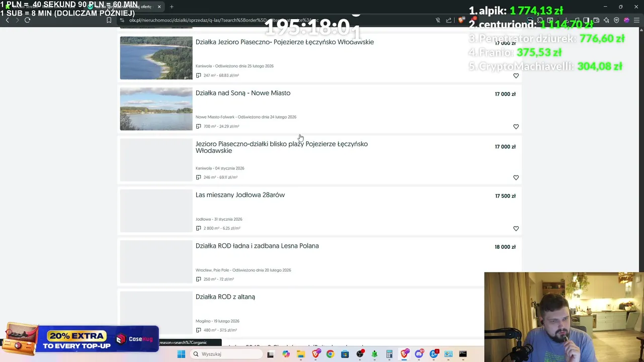
Task: Close the current browser tab
Action: [159, 7]
